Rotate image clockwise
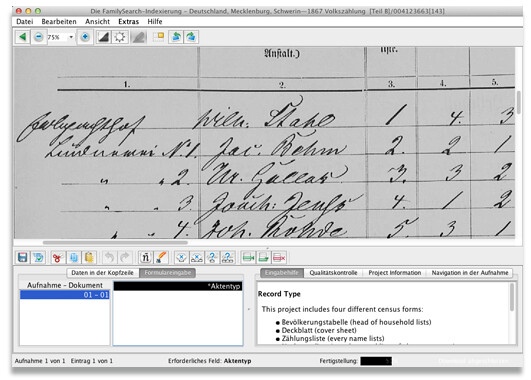The image size is (531, 380). click(191, 37)
